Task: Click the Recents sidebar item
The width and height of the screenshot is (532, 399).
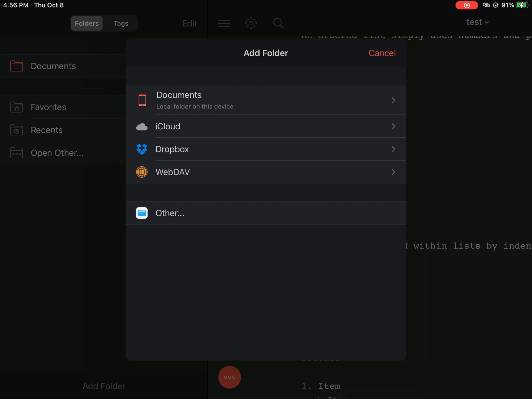Action: click(x=46, y=130)
